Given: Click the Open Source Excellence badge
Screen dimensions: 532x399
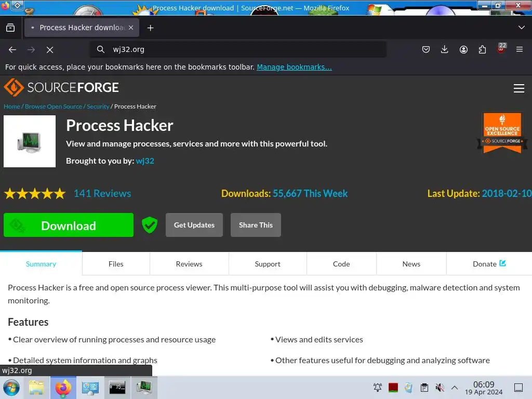Looking at the screenshot, I should pos(502,132).
